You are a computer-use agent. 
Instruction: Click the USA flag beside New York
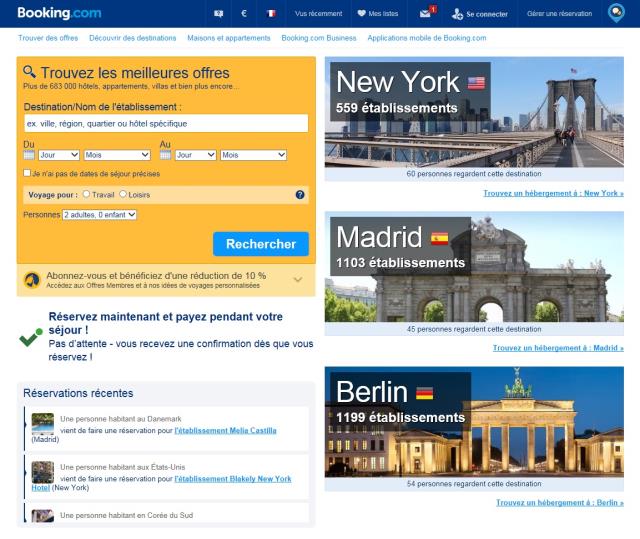point(476,83)
